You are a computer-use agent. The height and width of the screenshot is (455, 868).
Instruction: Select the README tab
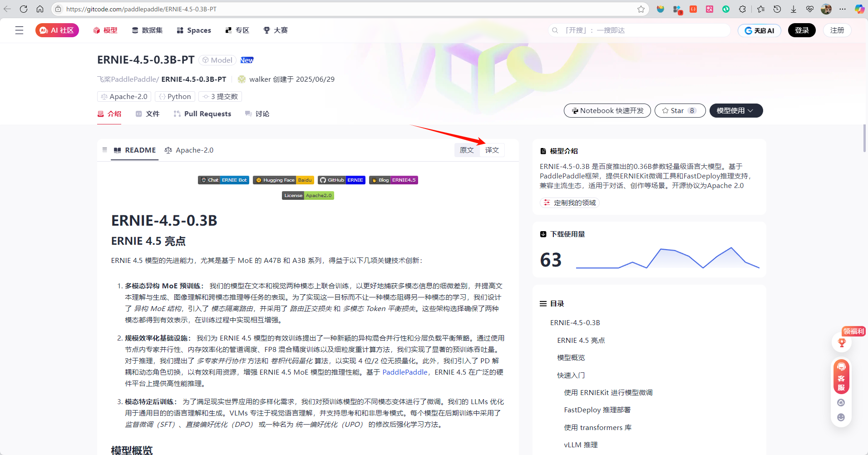click(x=135, y=150)
